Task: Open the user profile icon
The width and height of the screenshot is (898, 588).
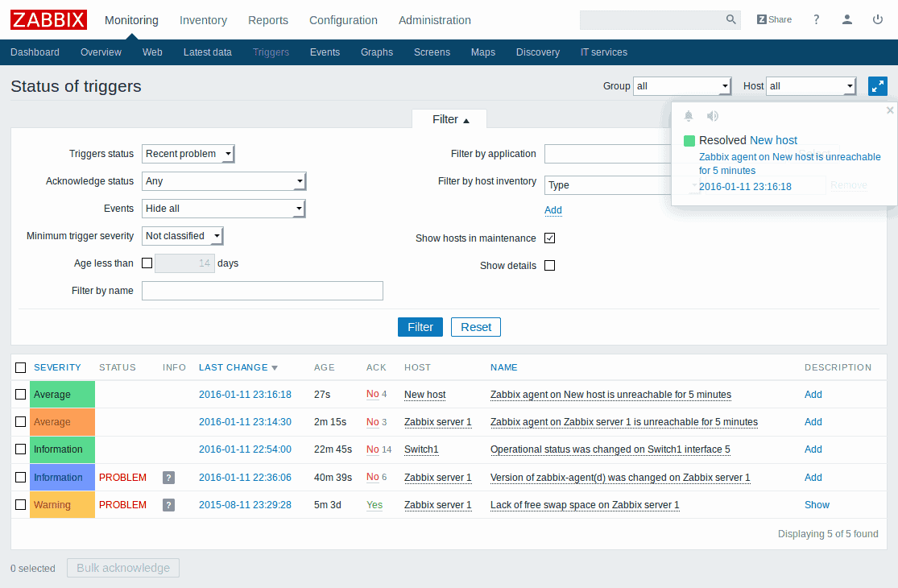Action: (x=847, y=20)
